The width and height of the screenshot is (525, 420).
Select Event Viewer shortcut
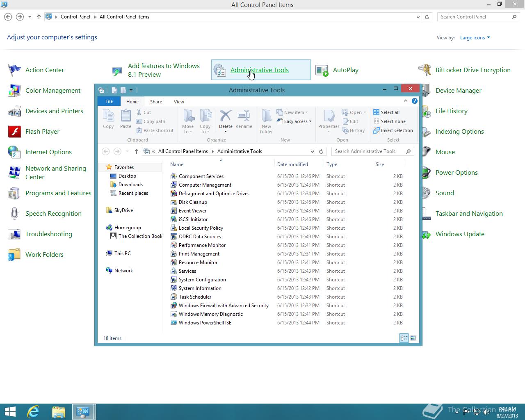192,211
